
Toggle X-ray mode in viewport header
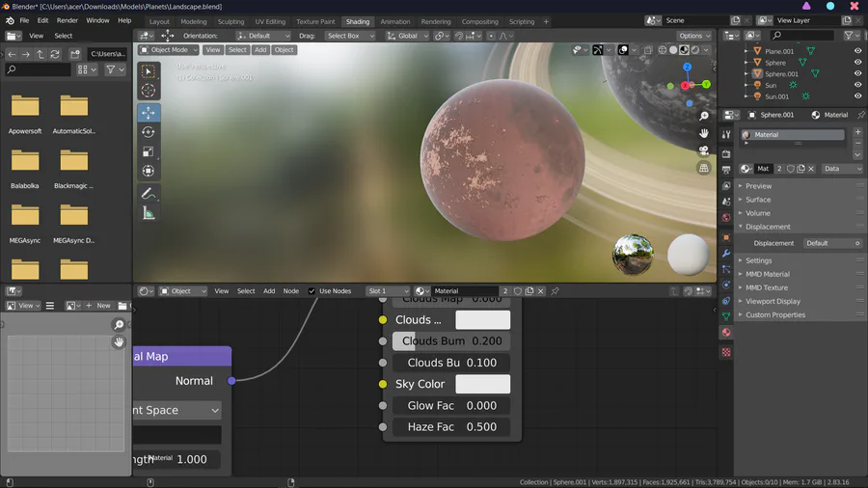pos(648,50)
